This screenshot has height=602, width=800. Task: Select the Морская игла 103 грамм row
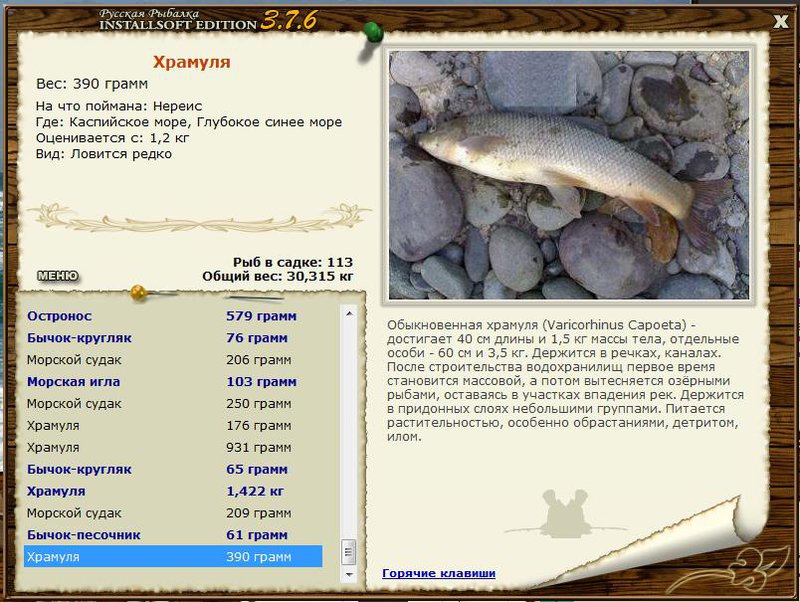[173, 382]
